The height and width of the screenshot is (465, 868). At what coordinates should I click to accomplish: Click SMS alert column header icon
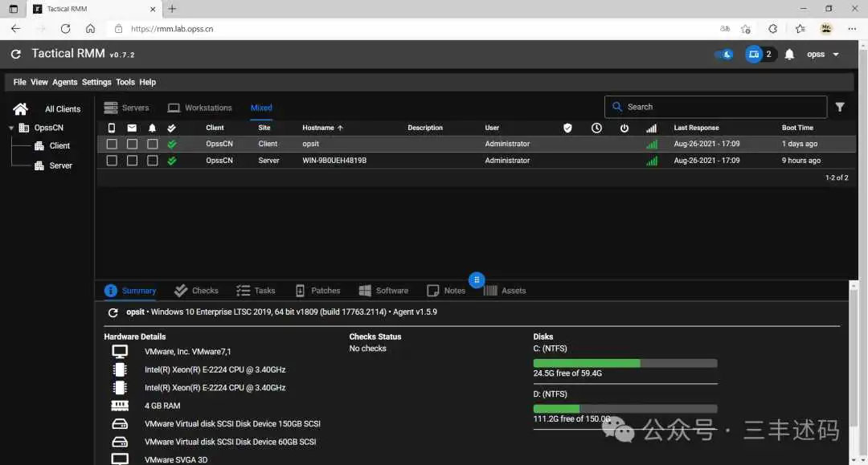[x=112, y=128]
